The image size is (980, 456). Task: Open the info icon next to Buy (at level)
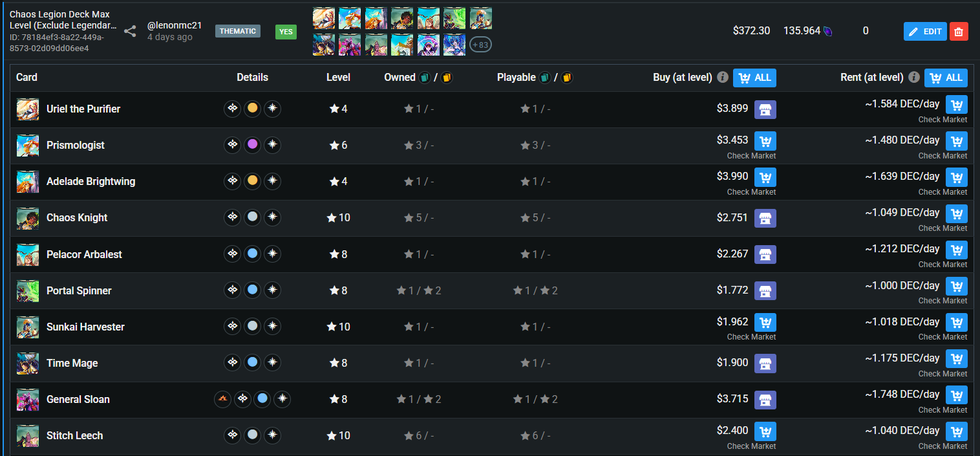722,77
